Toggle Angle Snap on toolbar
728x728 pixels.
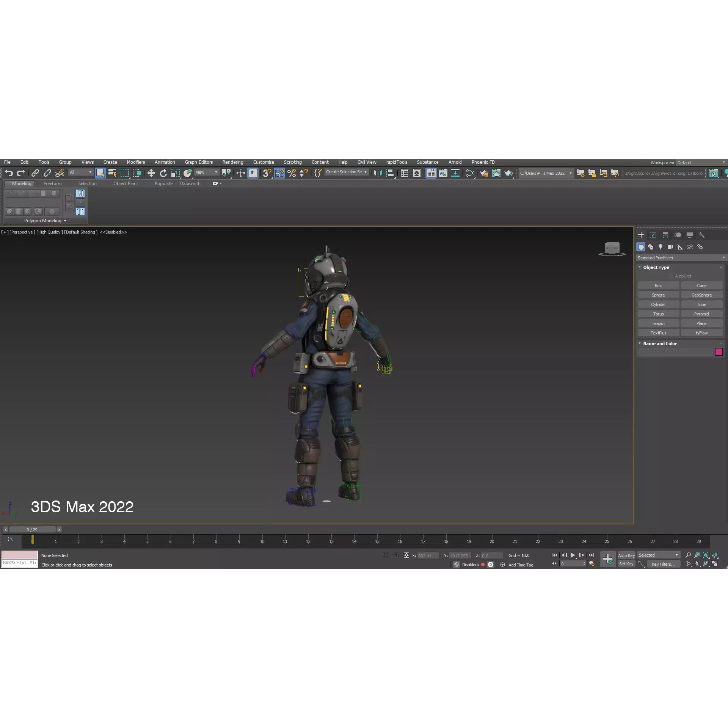point(279,173)
